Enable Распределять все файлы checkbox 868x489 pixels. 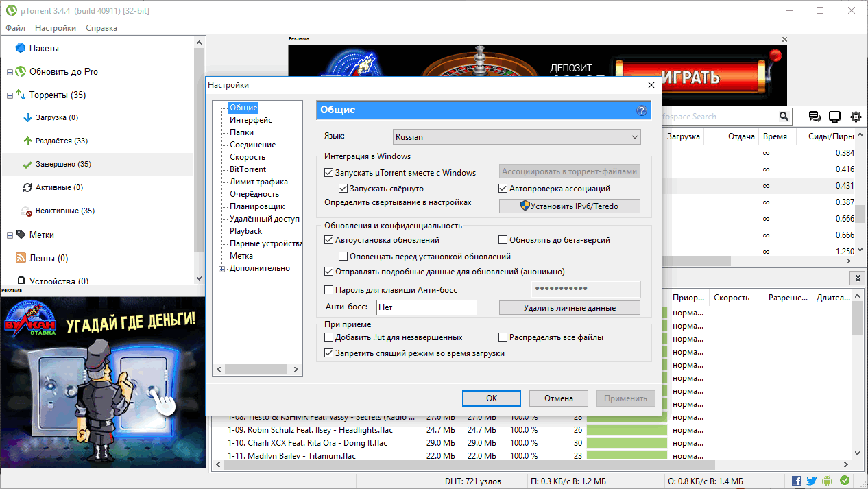(x=503, y=337)
